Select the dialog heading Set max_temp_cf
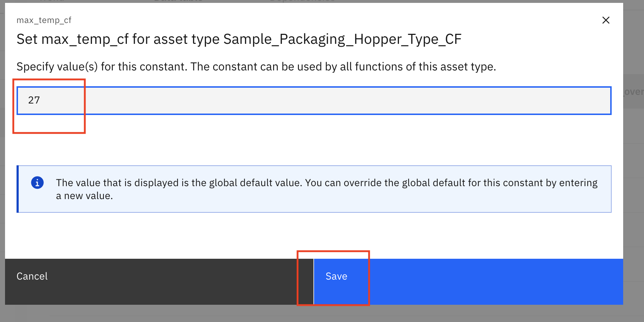Screen dimensions: 644x322 point(239,39)
